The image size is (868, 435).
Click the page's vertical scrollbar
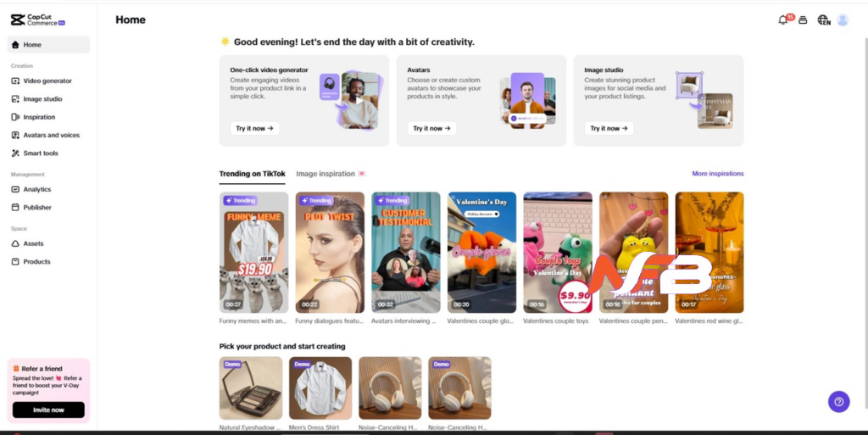[865, 221]
